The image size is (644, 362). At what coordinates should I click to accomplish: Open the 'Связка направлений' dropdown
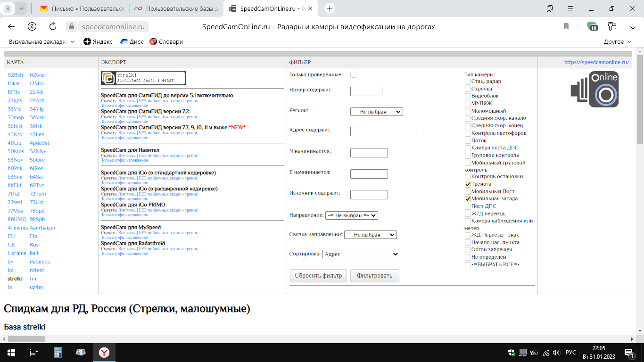pyautogui.click(x=370, y=235)
